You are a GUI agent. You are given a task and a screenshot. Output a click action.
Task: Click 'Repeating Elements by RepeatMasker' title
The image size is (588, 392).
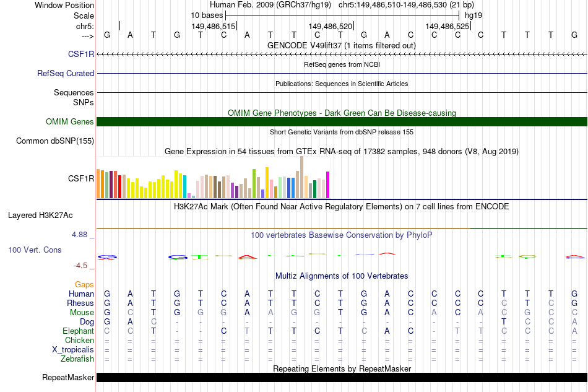pyautogui.click(x=342, y=368)
